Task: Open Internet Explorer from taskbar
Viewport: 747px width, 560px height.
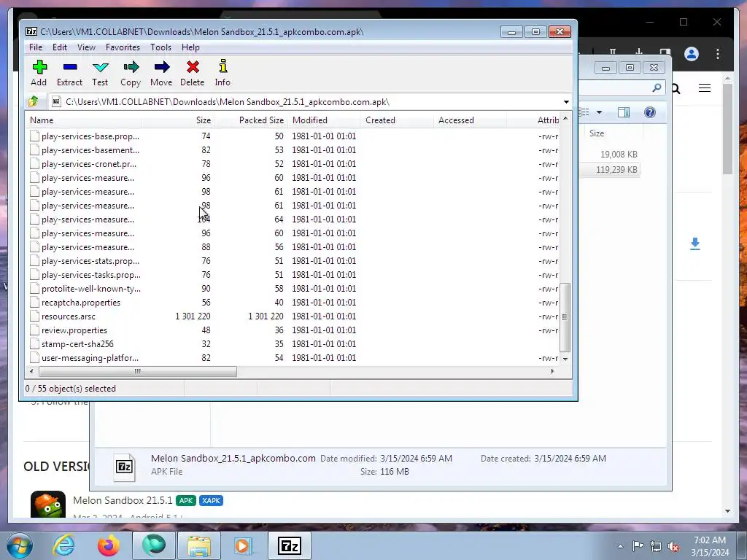Action: [x=63, y=545]
